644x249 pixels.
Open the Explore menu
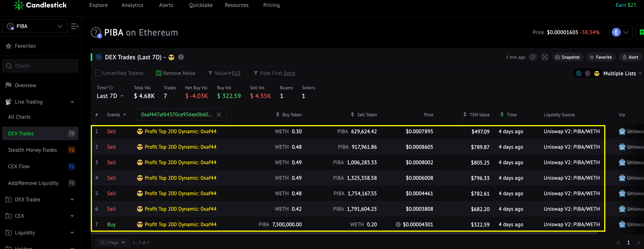point(98,5)
